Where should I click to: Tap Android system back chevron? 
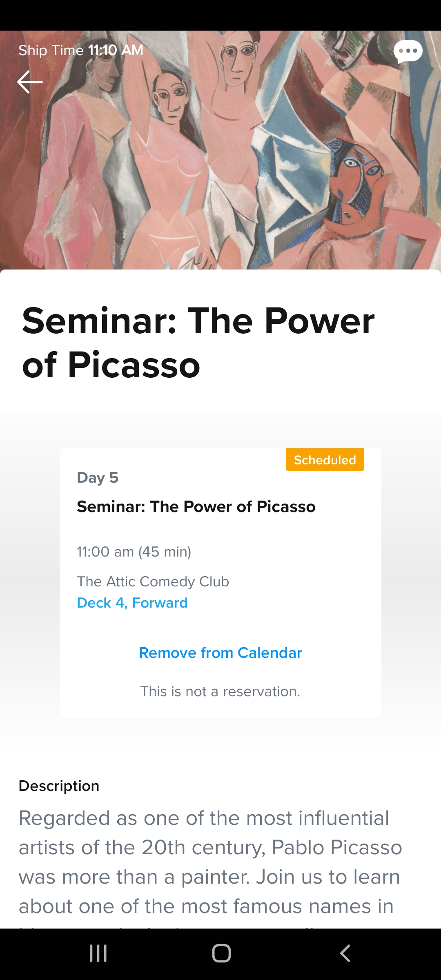point(345,953)
